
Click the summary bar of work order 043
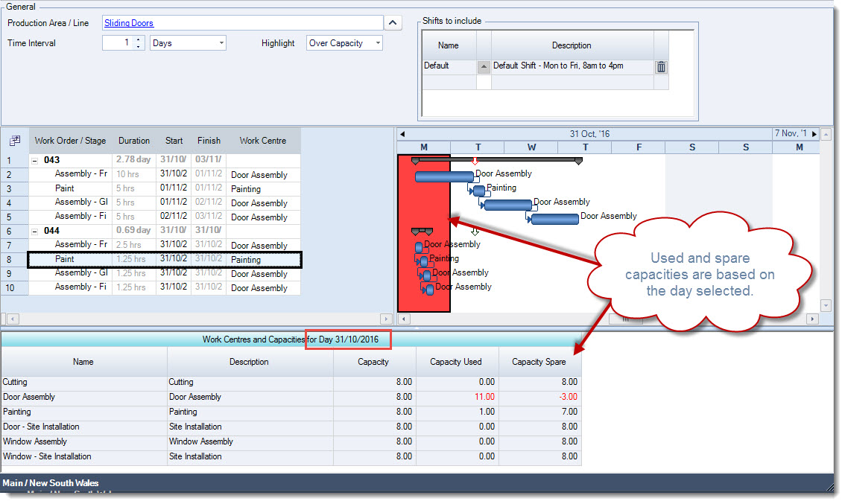pyautogui.click(x=497, y=160)
